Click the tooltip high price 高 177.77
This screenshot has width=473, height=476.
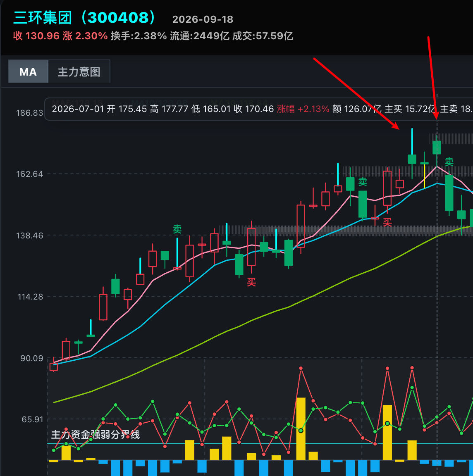pos(169,109)
